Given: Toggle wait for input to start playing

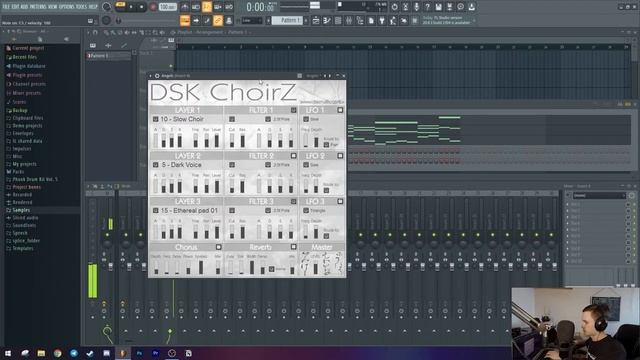Looking at the screenshot, I should [x=196, y=7].
